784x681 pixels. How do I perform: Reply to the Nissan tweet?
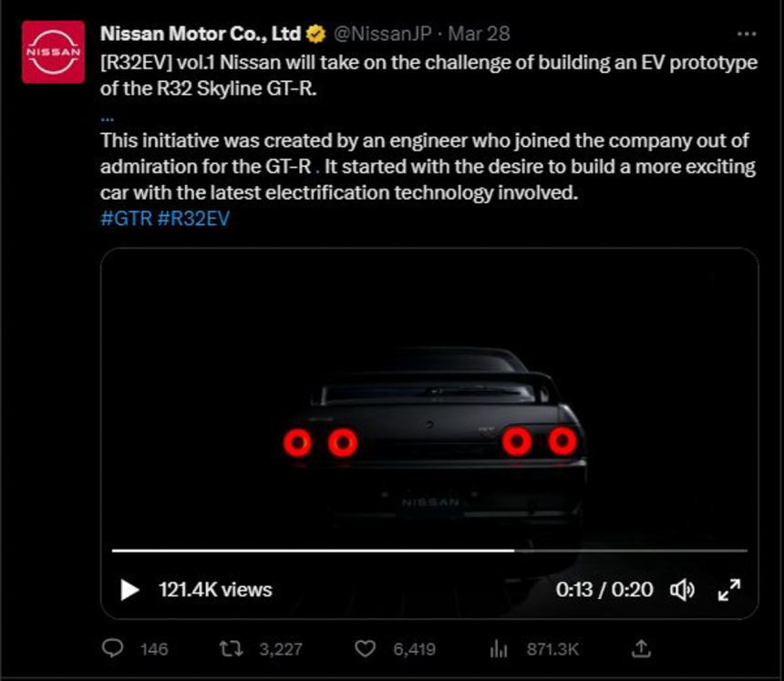[x=112, y=649]
